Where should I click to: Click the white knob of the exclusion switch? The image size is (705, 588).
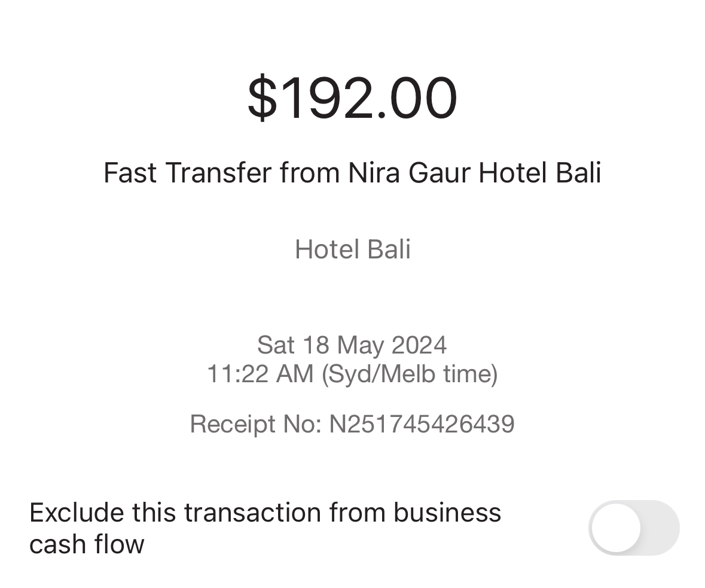[x=616, y=528]
